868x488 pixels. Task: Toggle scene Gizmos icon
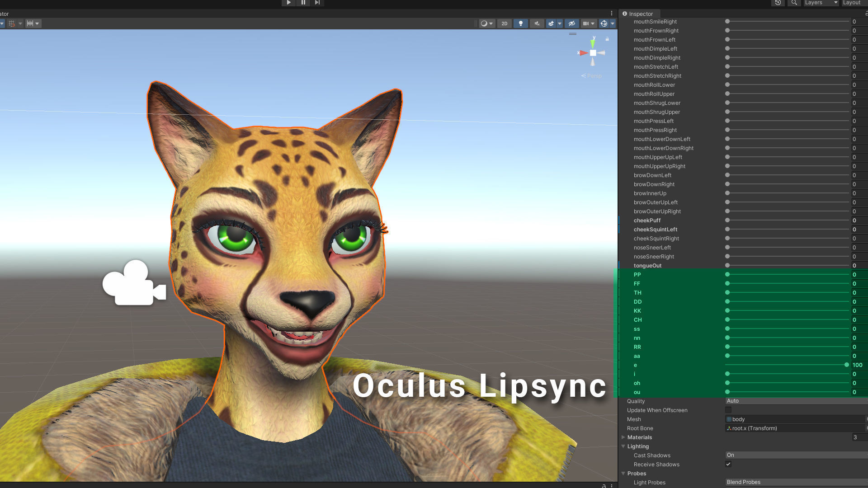pyautogui.click(x=604, y=23)
